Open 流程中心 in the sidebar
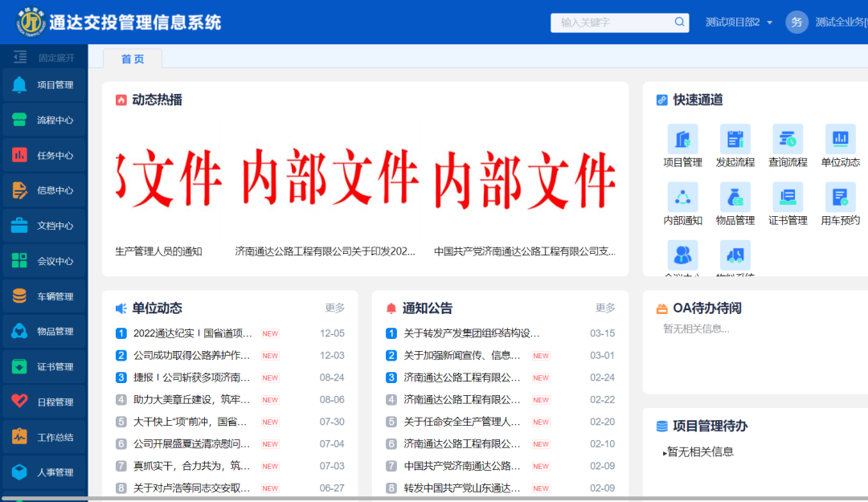This screenshot has height=502, width=868. (43, 120)
